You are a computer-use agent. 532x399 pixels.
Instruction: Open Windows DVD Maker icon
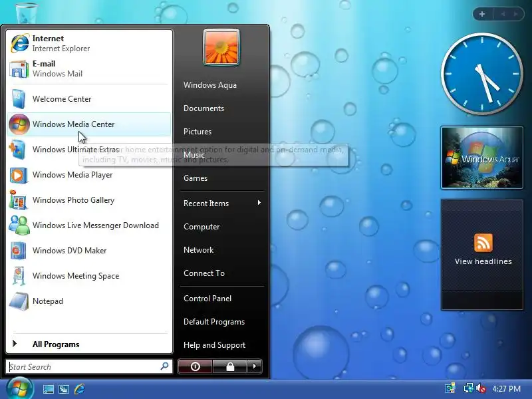[x=18, y=251]
